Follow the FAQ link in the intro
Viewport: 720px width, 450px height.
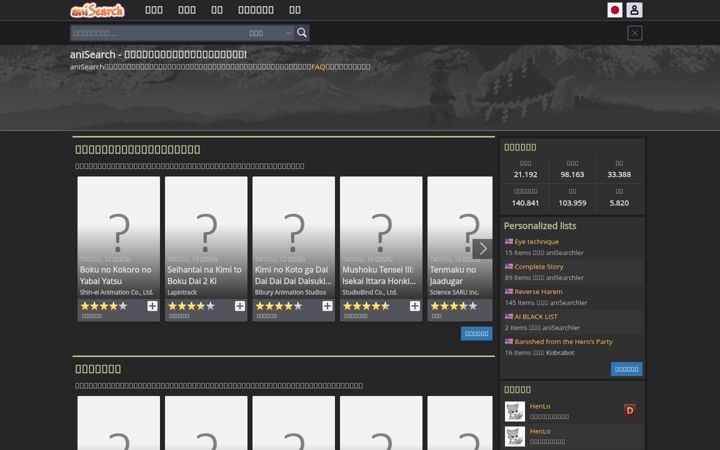[318, 67]
